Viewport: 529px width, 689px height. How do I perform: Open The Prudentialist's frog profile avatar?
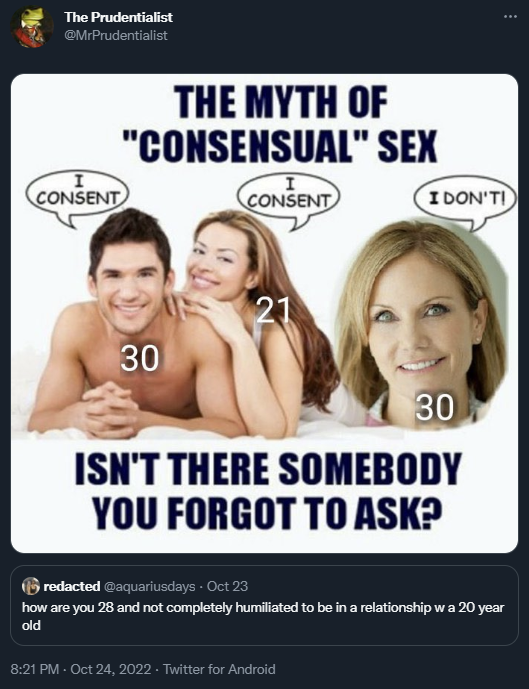pos(32,27)
